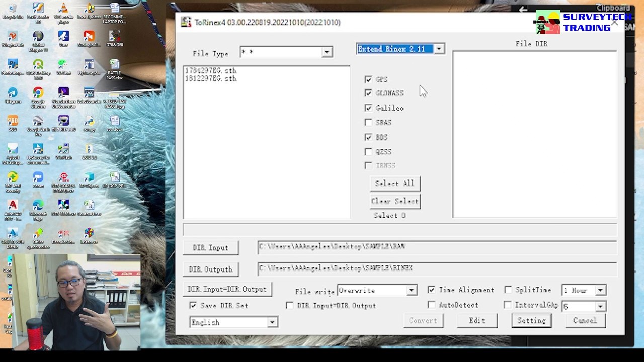Toggle the Time Alignment checkbox
This screenshot has width=644, height=362.
[x=431, y=290]
